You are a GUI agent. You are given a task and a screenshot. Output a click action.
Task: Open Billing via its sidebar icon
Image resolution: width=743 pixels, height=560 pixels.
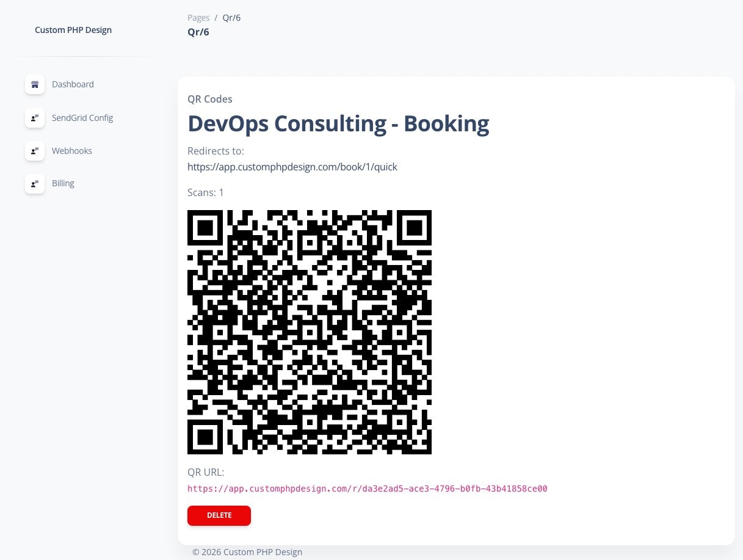click(x=35, y=183)
